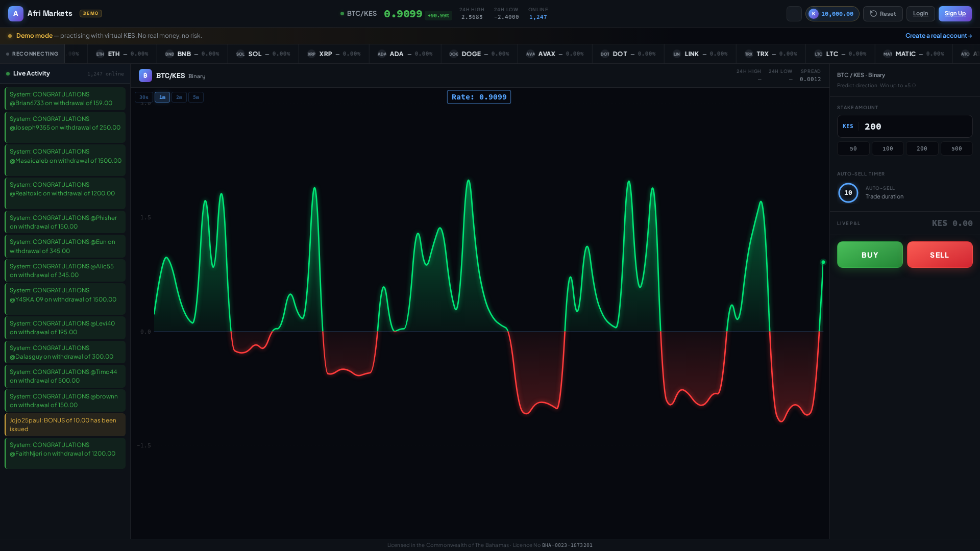The width and height of the screenshot is (980, 551).
Task: Open the K balance 10,000.00 pill
Action: 832,14
